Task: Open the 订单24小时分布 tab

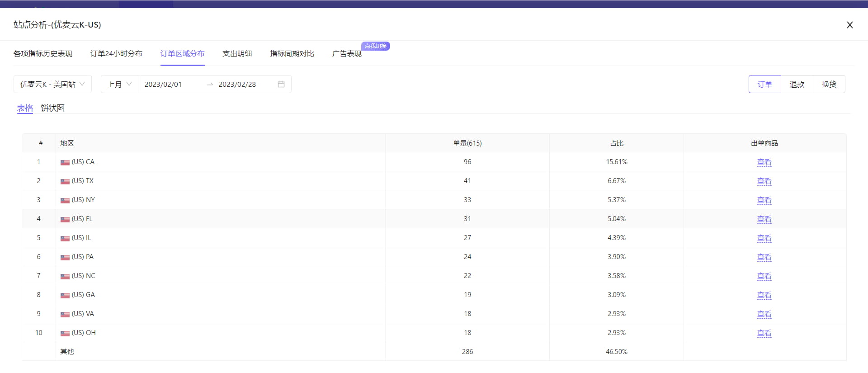Action: (x=116, y=54)
